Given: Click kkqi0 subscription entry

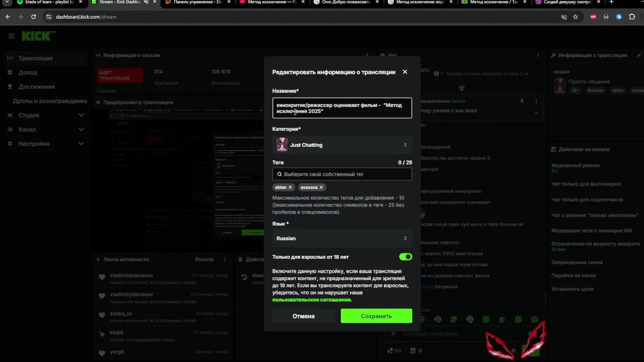Looking at the screenshot, I should click(x=164, y=335).
